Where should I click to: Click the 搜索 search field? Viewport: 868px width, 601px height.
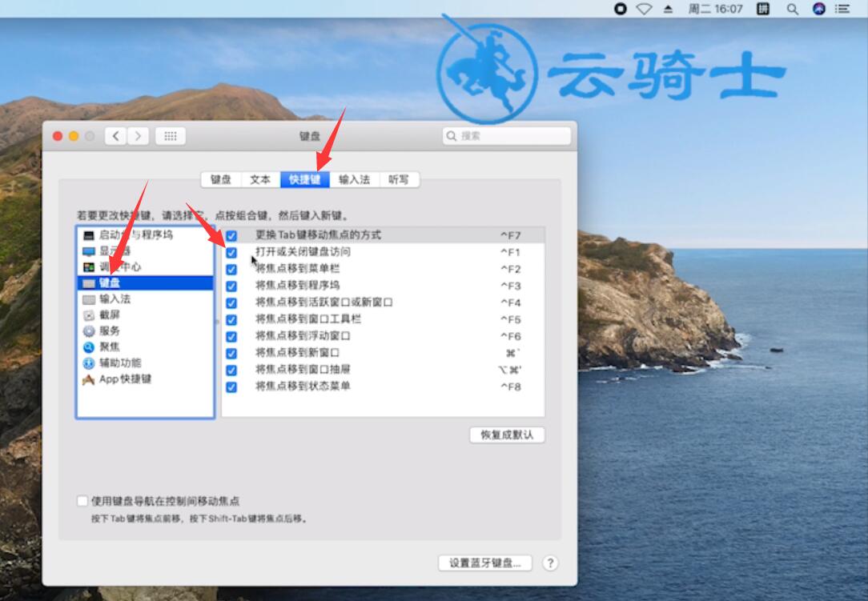click(x=507, y=136)
